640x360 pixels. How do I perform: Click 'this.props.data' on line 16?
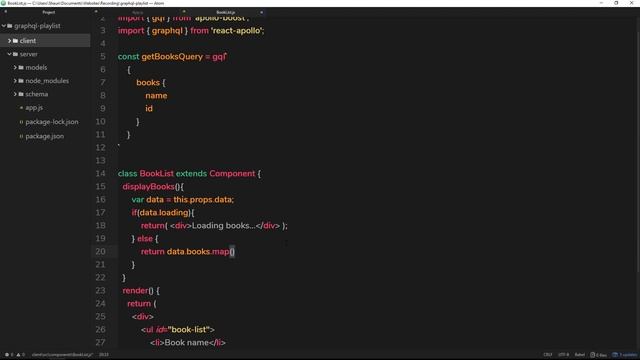coord(202,200)
